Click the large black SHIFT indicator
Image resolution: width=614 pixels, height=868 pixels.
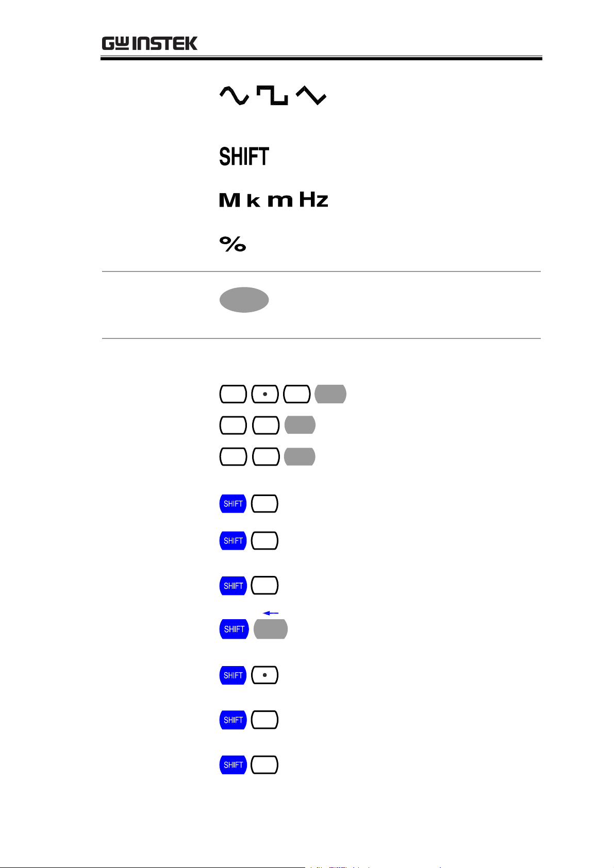(244, 157)
